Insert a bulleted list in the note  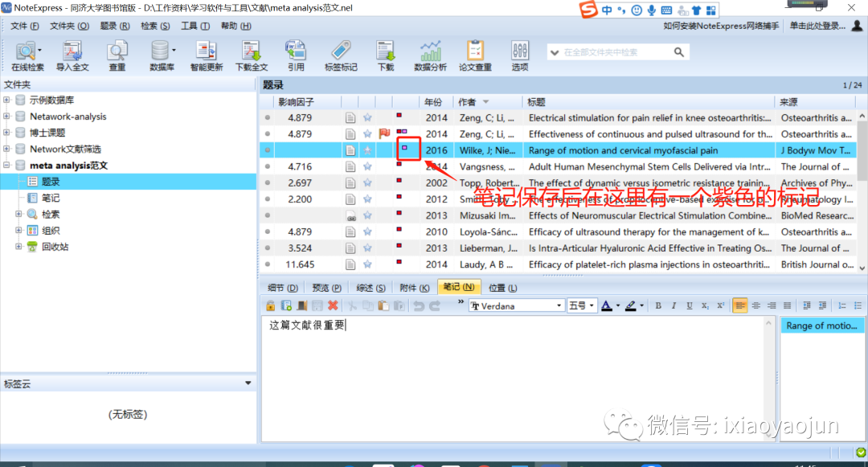(858, 305)
